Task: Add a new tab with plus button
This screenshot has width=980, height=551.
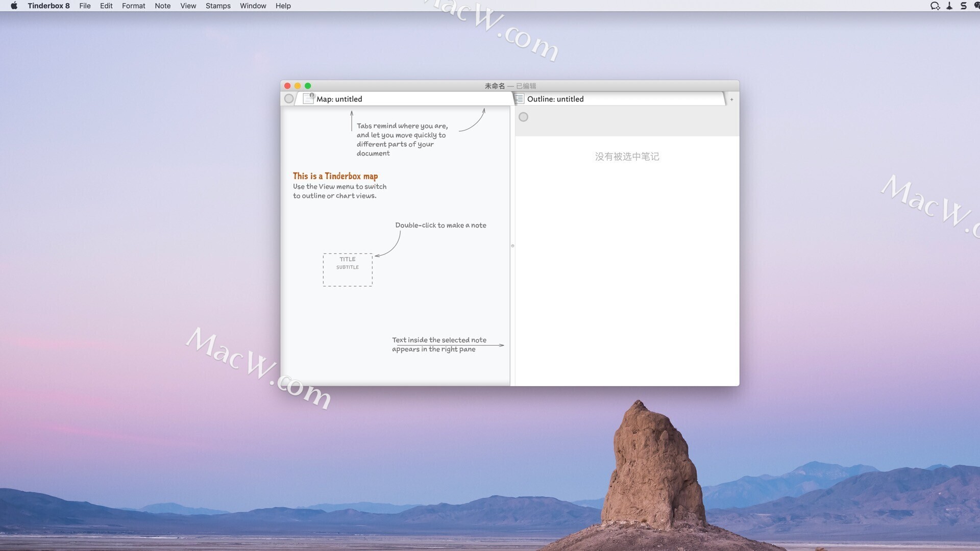Action: [x=731, y=99]
